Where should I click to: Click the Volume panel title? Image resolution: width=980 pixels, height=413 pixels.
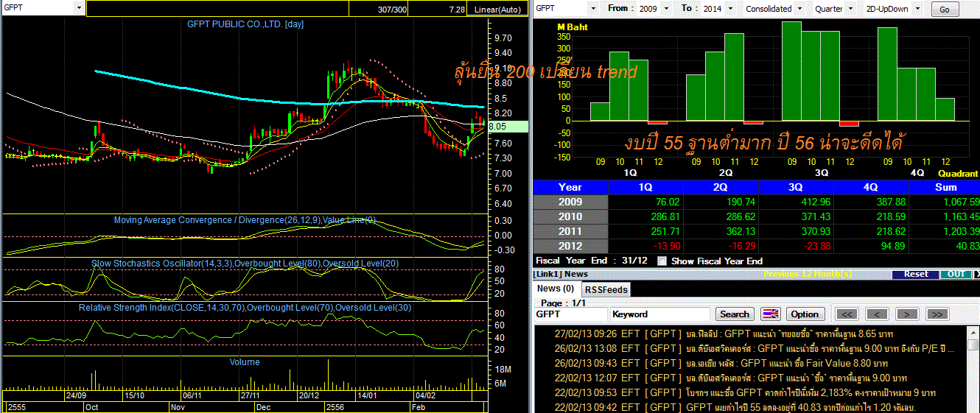click(x=244, y=361)
